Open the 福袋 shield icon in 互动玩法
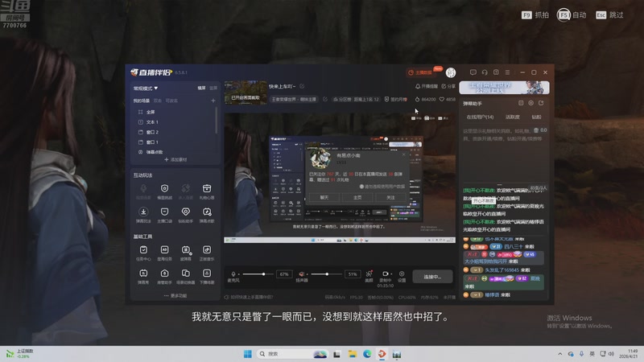The height and width of the screenshot is (362, 644). pos(164,188)
